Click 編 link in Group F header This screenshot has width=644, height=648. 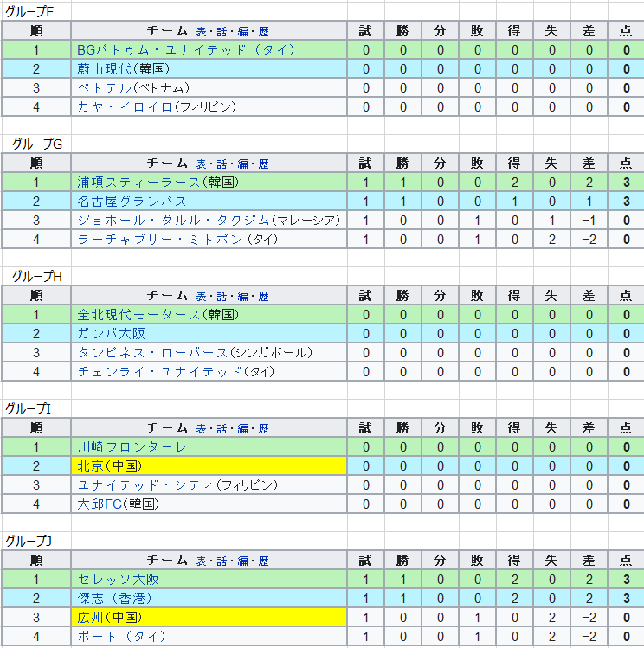pos(243,31)
